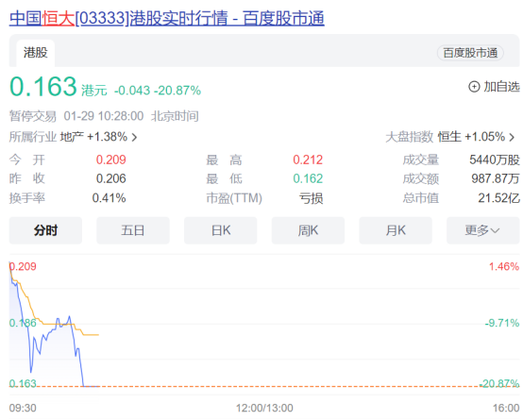Image resolution: width=523 pixels, height=420 pixels.
Task: Expand the 地产 +1.38% industry chevron
Action: (134, 137)
